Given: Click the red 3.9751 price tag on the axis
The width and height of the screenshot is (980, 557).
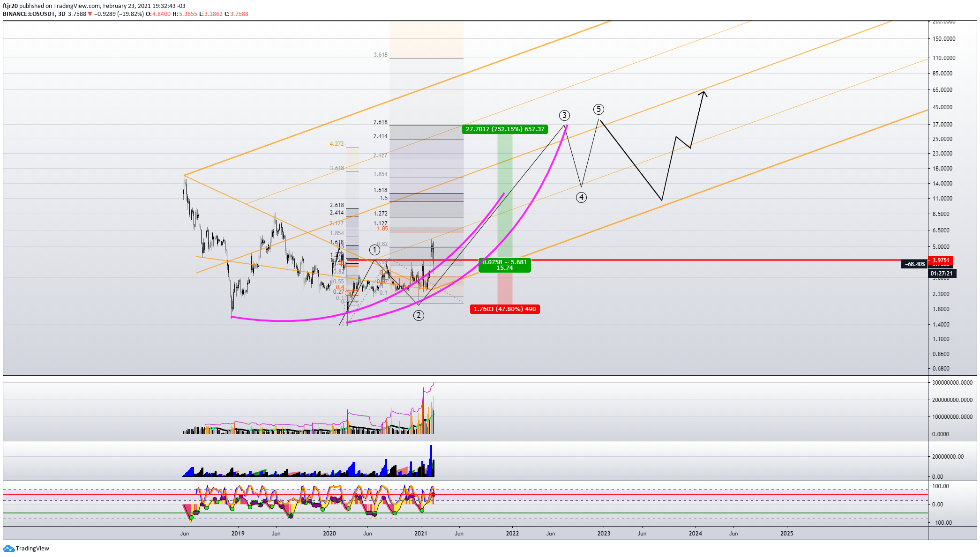Looking at the screenshot, I should pos(941,260).
